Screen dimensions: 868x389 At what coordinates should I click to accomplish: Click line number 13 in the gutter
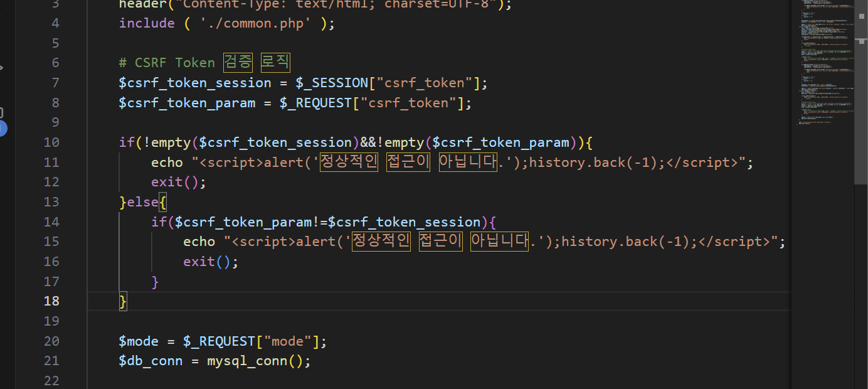click(x=51, y=202)
